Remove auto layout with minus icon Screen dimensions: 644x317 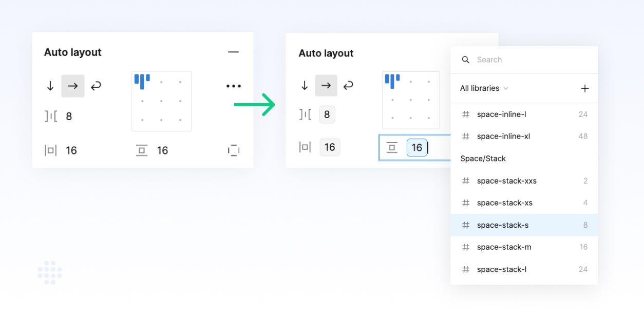coord(234,52)
